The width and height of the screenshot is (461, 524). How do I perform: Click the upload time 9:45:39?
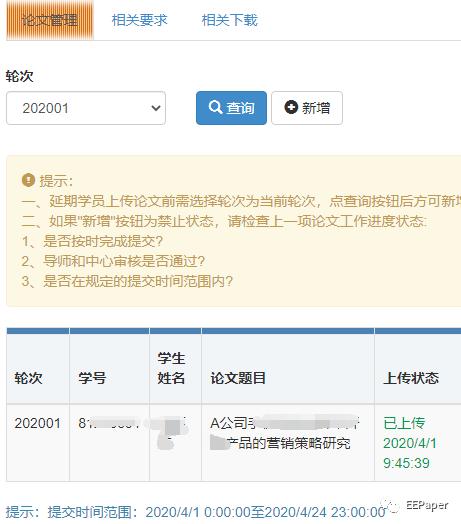point(406,463)
